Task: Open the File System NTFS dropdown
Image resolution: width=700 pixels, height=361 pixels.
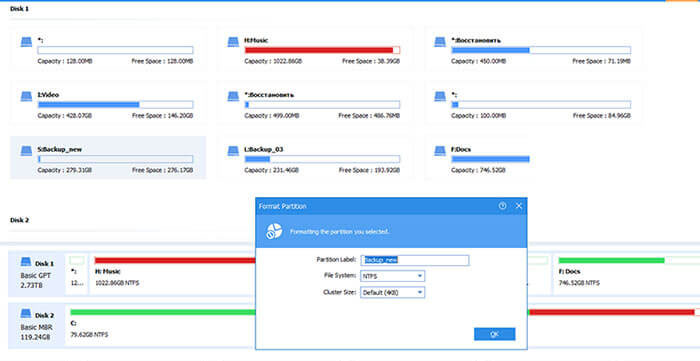Action: coord(392,276)
